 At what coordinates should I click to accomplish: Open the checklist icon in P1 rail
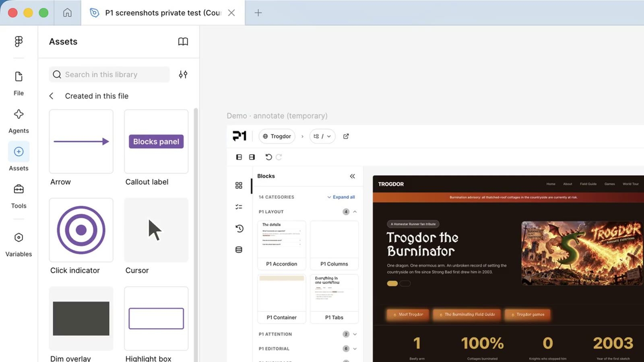coord(239,207)
